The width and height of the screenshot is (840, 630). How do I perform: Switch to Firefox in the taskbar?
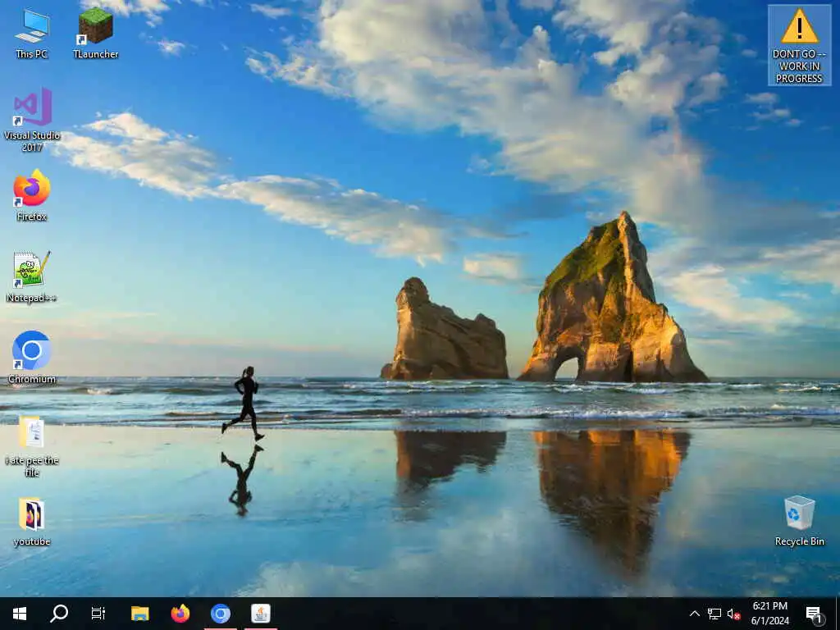coord(180,614)
